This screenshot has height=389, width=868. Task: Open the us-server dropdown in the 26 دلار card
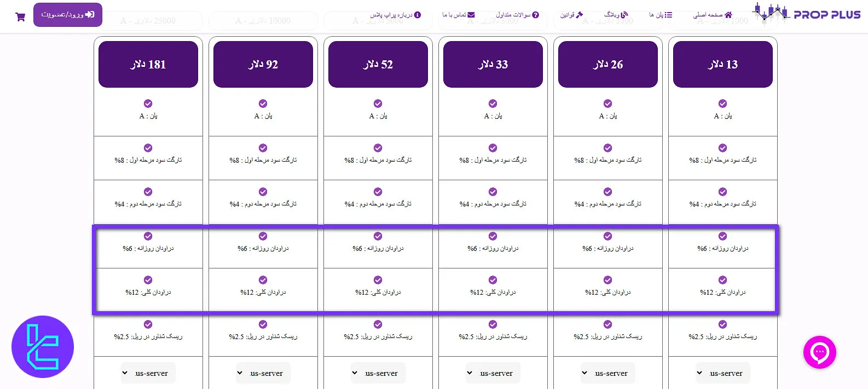click(x=607, y=373)
